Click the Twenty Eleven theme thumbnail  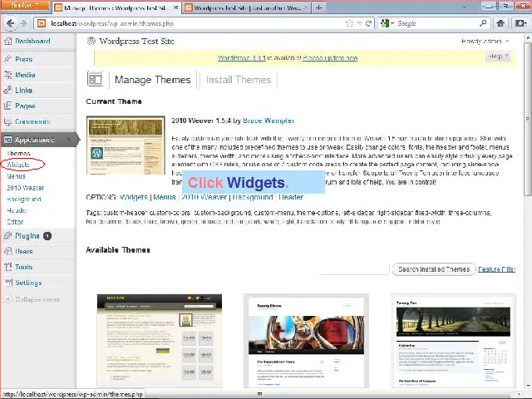point(307,341)
